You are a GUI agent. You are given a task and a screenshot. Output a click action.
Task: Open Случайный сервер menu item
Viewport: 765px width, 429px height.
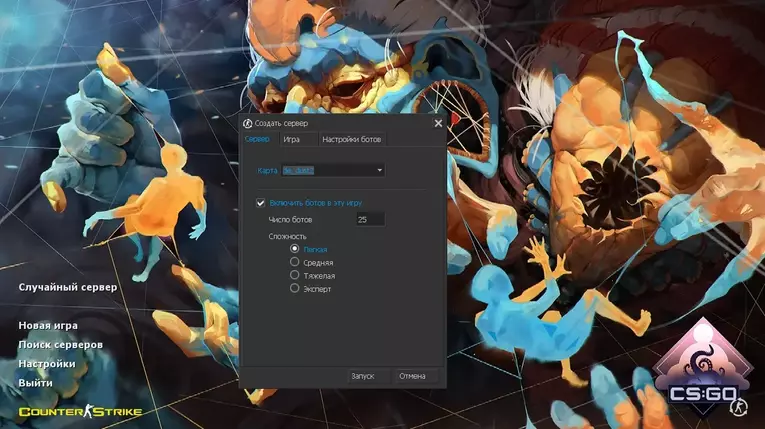pyautogui.click(x=68, y=287)
